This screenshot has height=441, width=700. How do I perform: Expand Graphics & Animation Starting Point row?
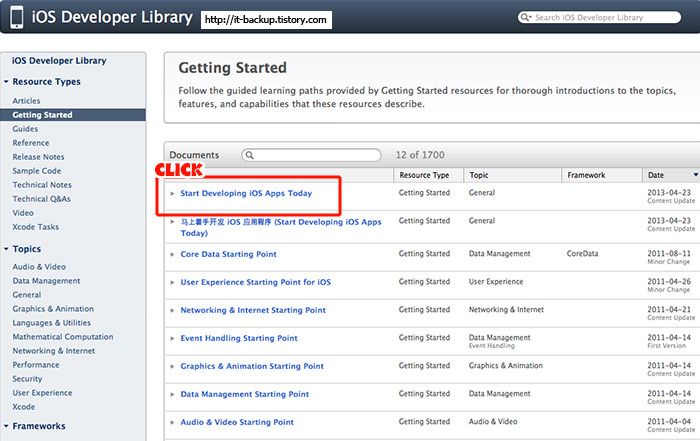point(172,366)
